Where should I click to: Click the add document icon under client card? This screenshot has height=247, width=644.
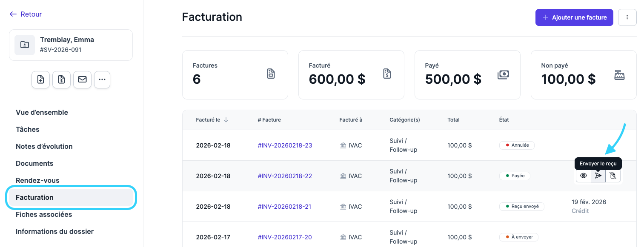click(x=41, y=79)
